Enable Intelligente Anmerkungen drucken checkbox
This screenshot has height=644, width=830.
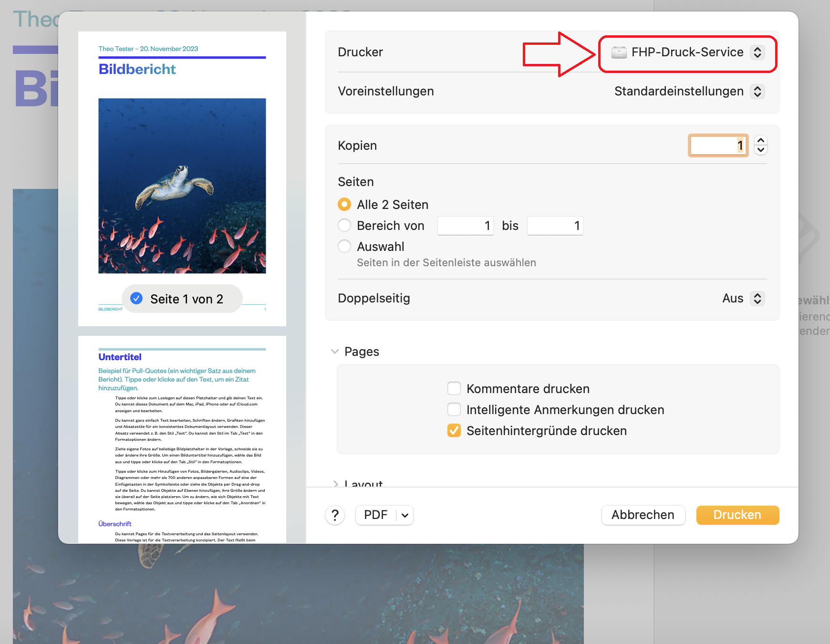[x=454, y=410]
